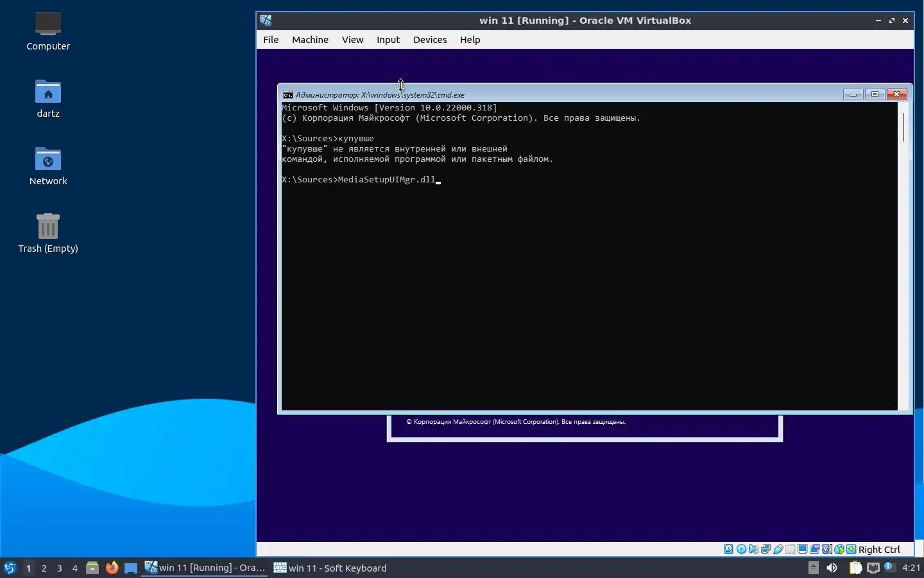Click the virtualization CPU status icon
The width and height of the screenshot is (924, 578).
coord(827,549)
